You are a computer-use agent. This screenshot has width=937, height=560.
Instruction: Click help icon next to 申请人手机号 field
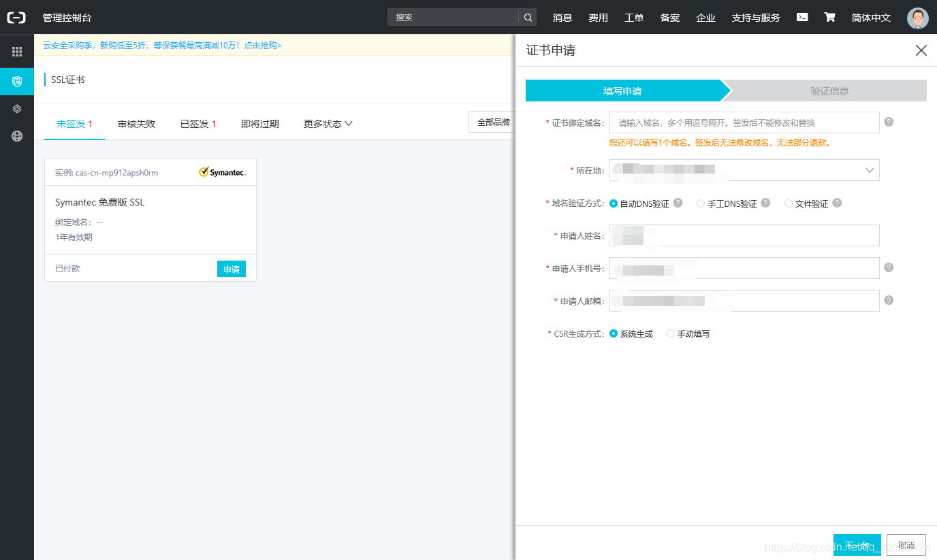pyautogui.click(x=889, y=267)
